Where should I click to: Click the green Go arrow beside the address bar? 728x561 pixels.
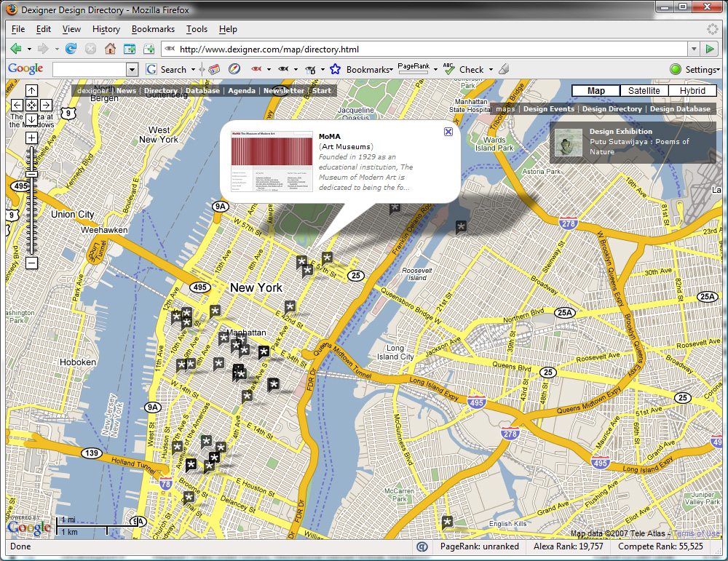[709, 49]
